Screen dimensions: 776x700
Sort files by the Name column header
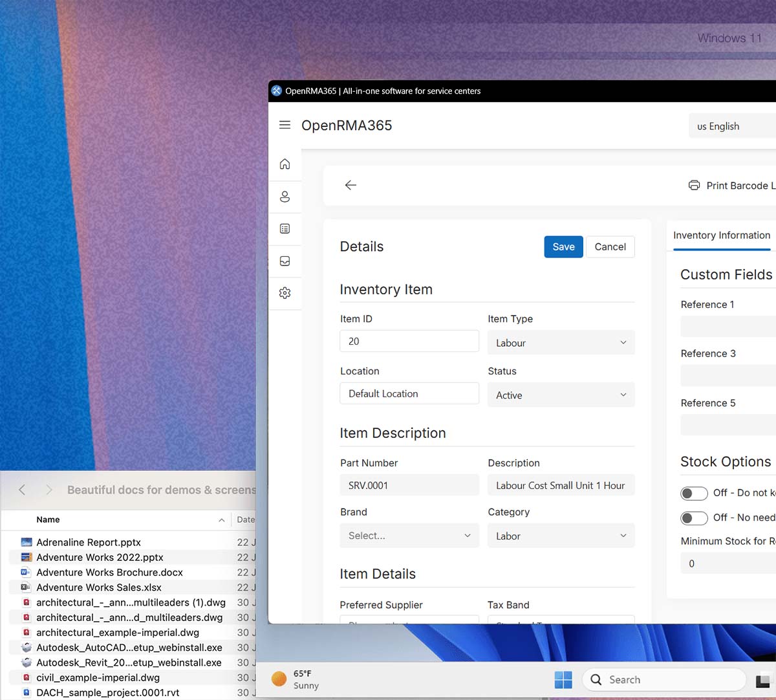[48, 520]
